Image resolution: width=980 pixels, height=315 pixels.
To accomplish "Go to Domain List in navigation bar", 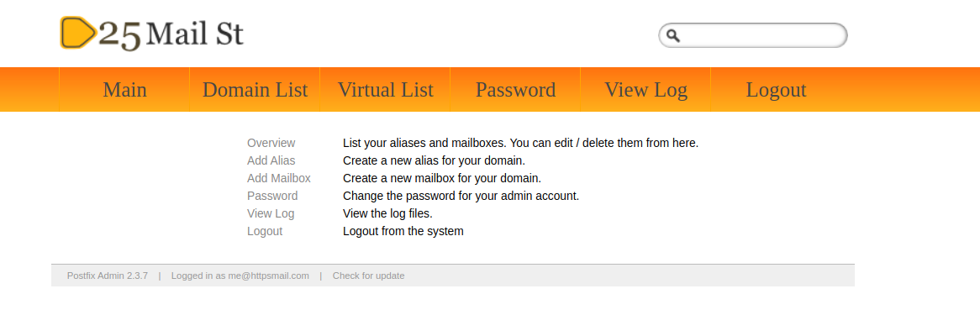I will pos(255,89).
